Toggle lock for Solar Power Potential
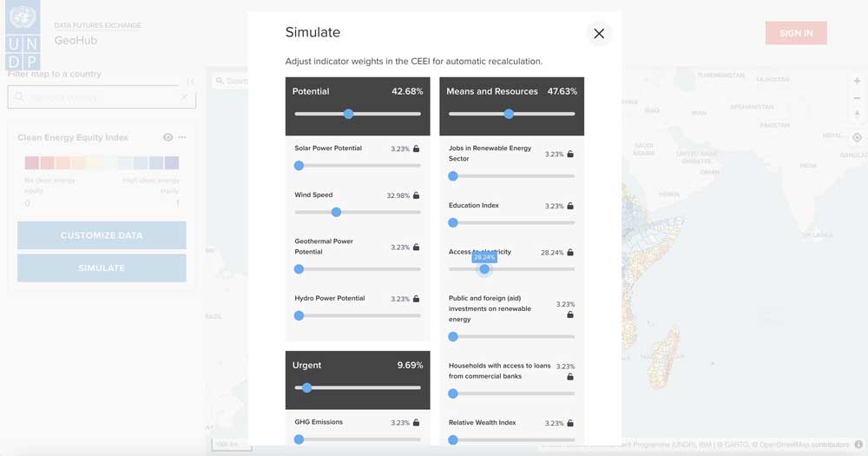Viewport: 868px width, 456px height. [x=417, y=149]
